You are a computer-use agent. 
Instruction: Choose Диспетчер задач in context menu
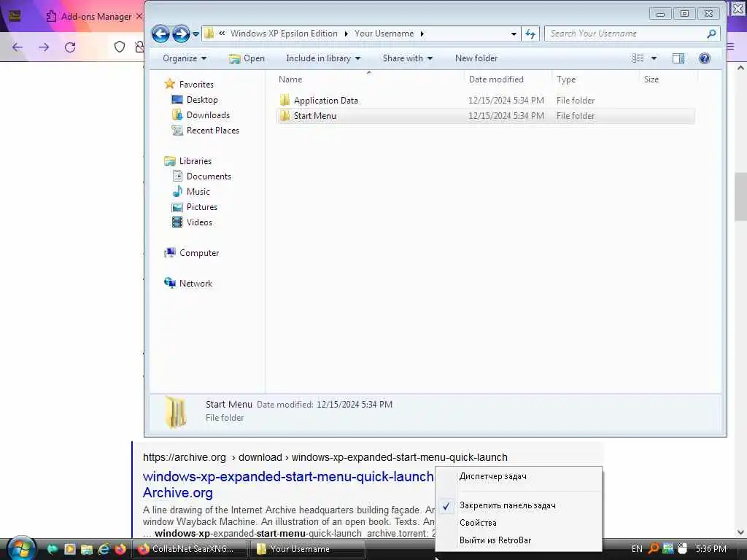519,476
